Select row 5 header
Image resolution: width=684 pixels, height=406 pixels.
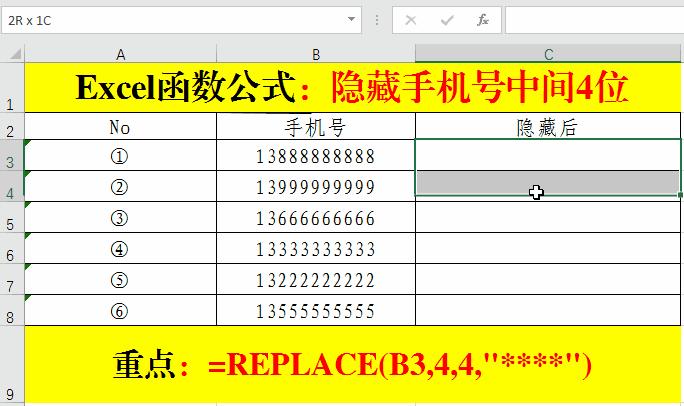coord(12,217)
